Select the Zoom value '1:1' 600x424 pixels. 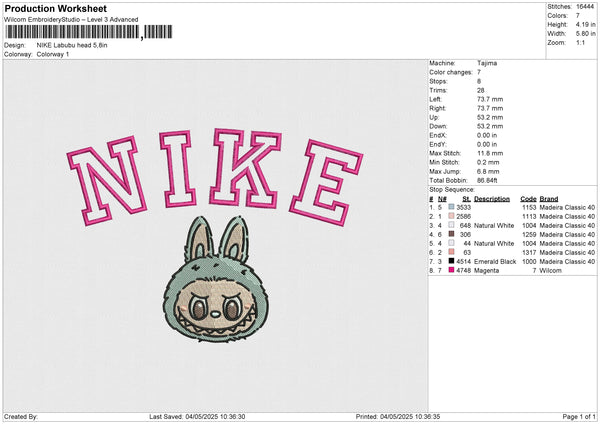(580, 42)
